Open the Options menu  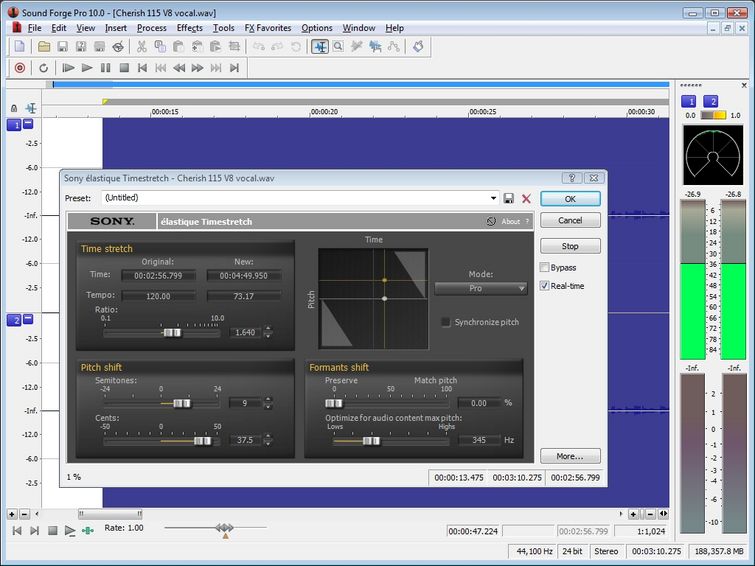(316, 28)
